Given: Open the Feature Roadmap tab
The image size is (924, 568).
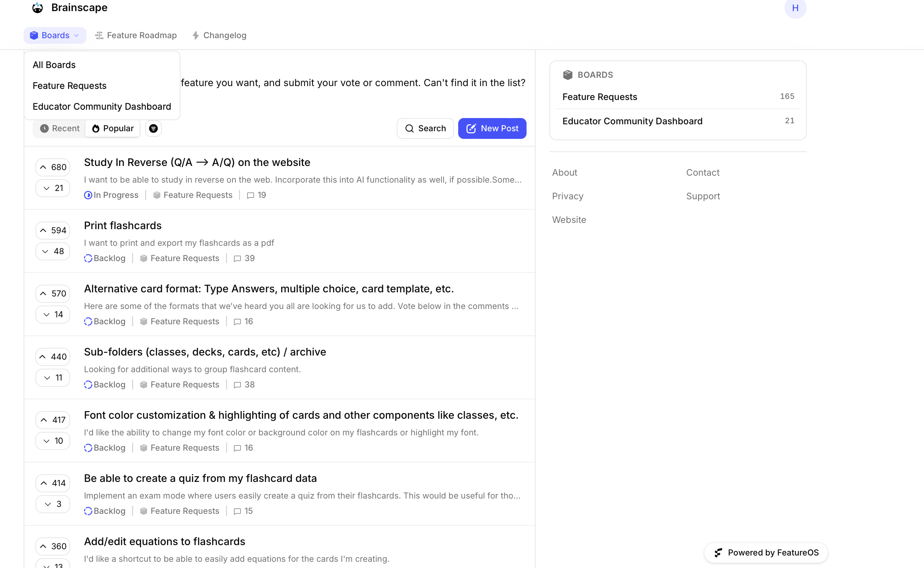Looking at the screenshot, I should (136, 35).
